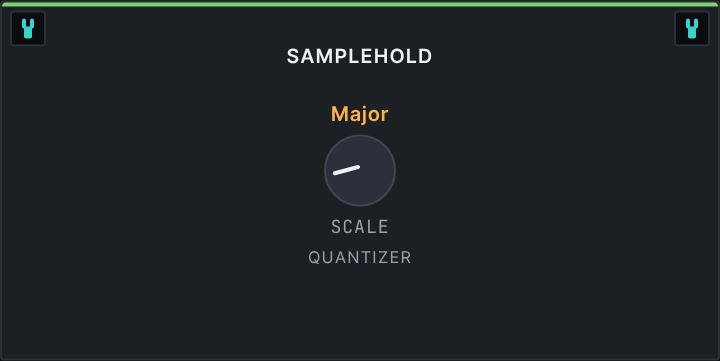
Task: Select the right modulation plug button
Action: coord(692,28)
